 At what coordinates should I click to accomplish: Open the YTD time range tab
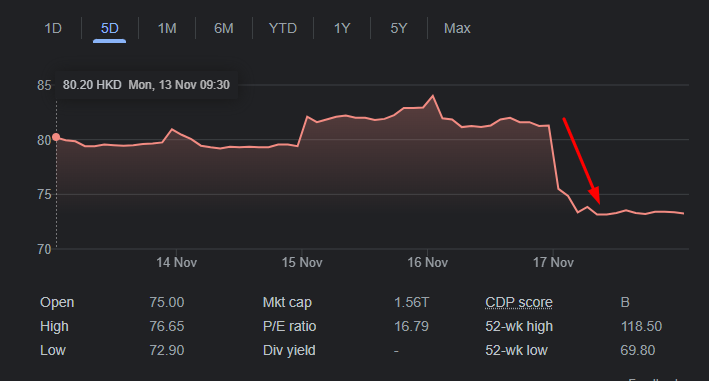(x=283, y=28)
